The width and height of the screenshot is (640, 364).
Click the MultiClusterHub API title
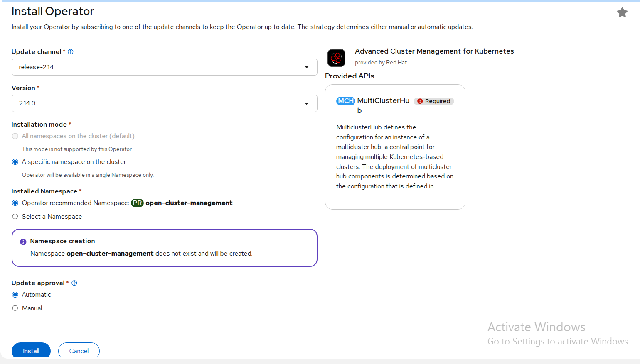383,101
